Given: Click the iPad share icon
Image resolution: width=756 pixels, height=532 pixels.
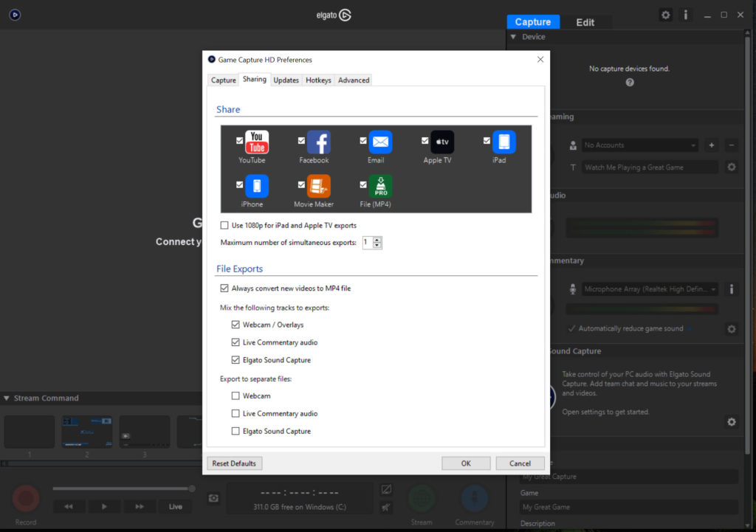Looking at the screenshot, I should point(504,142).
